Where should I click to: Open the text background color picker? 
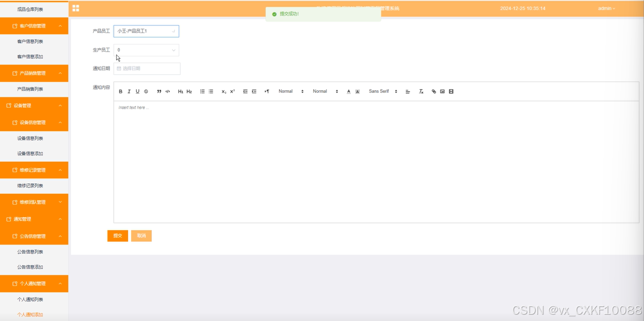(x=357, y=91)
